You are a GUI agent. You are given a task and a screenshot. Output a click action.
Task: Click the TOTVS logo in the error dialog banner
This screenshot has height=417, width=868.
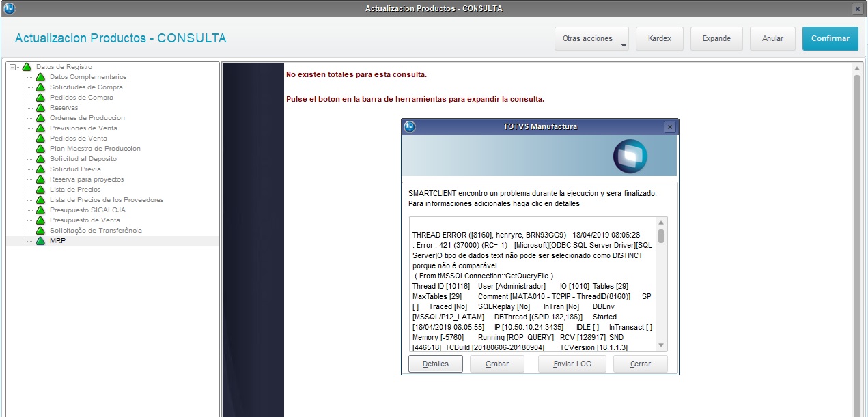[x=630, y=156]
